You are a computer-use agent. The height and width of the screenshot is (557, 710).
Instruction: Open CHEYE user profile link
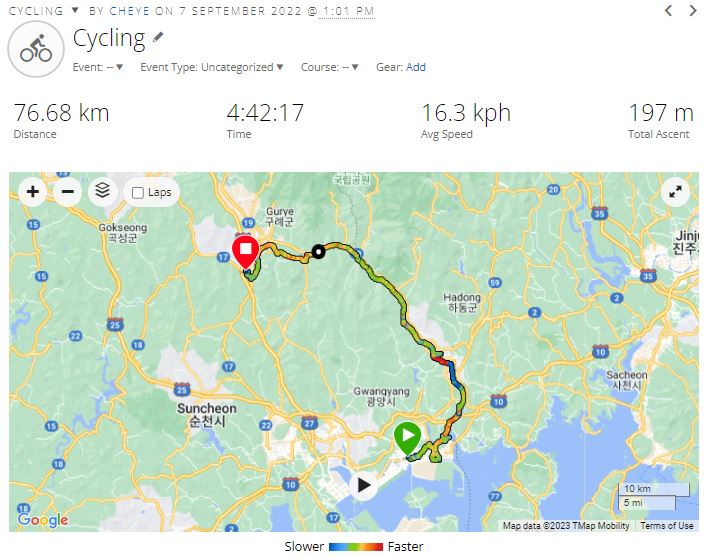click(x=130, y=11)
